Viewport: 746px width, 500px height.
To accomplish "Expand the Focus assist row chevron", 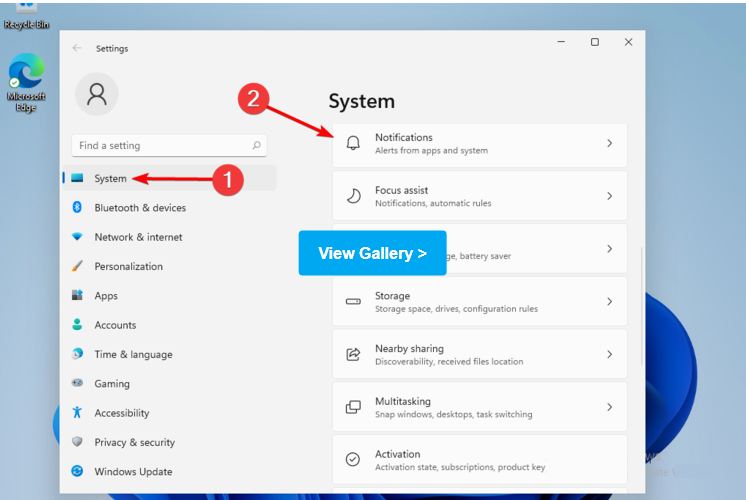I will pos(609,196).
